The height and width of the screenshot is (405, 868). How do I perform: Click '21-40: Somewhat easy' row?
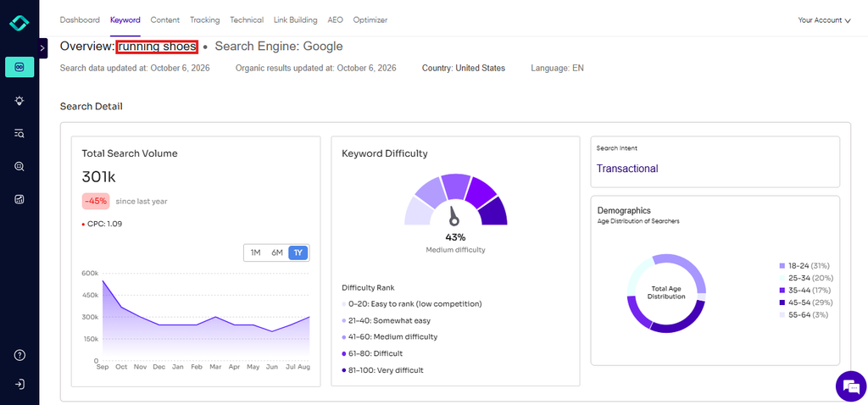387,320
